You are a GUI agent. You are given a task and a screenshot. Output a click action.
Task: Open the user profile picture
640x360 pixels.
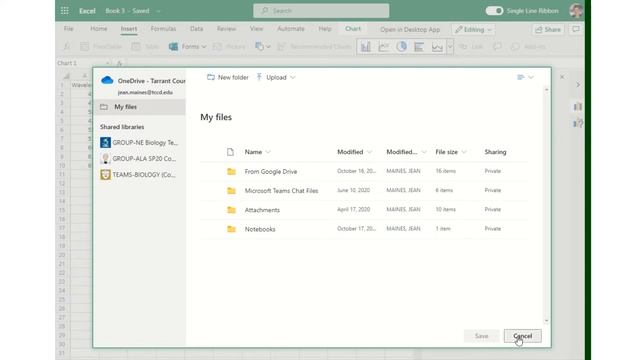pos(576,11)
